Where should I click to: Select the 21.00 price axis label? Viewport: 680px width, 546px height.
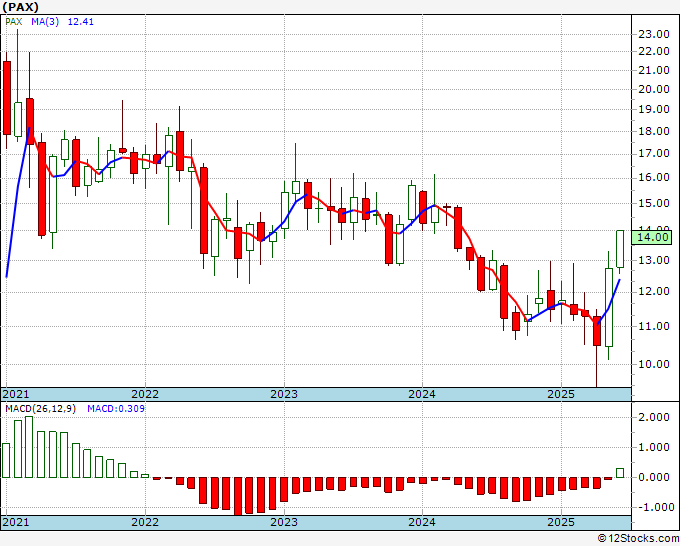click(x=654, y=70)
